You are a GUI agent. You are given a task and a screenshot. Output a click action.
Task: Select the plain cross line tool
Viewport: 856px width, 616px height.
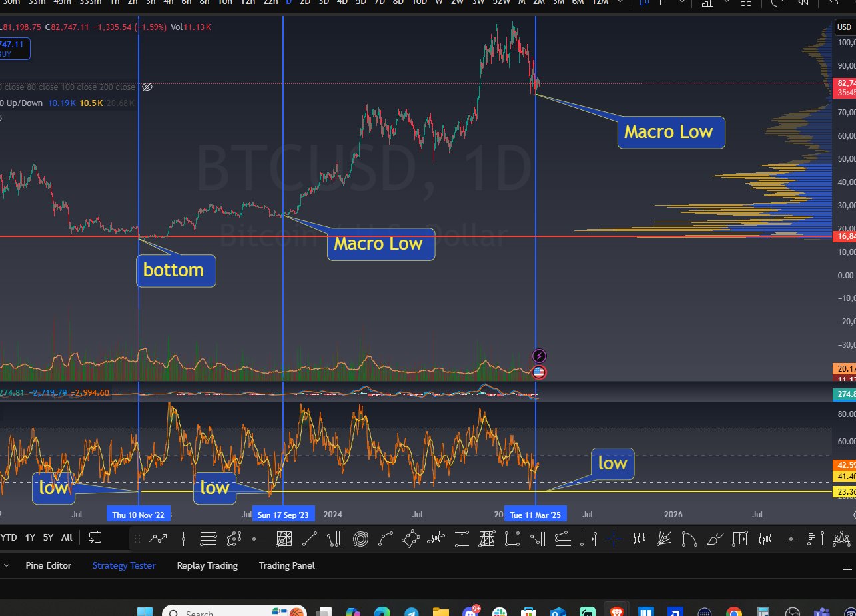(x=791, y=539)
